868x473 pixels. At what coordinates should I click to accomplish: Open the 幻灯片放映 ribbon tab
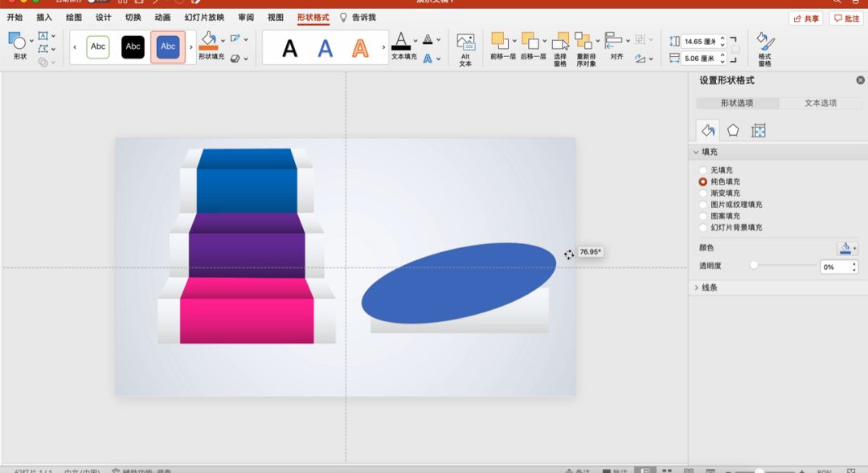tap(204, 17)
